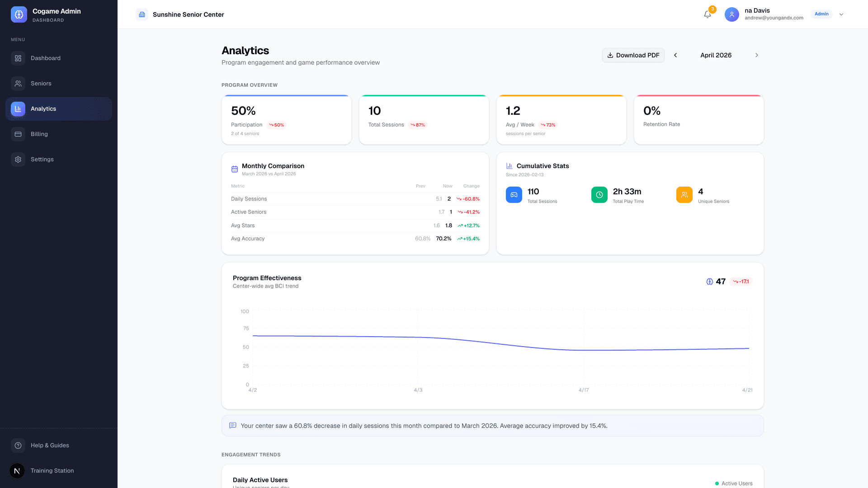Screen dimensions: 868x488
Task: Click the Download PDF button
Action: (633, 55)
